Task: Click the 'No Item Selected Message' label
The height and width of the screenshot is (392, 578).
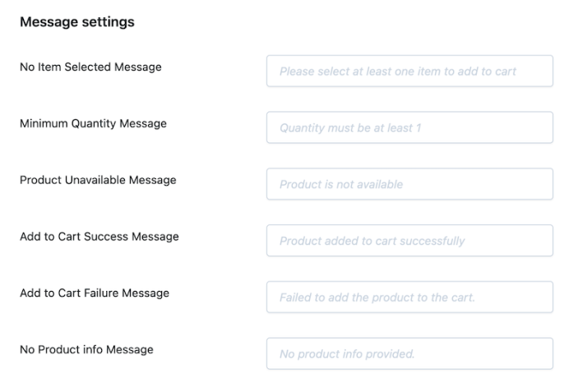Action: [x=90, y=67]
